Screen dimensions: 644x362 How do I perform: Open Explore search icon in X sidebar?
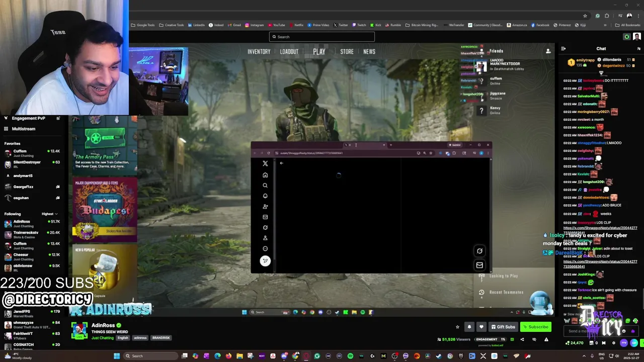click(x=265, y=186)
